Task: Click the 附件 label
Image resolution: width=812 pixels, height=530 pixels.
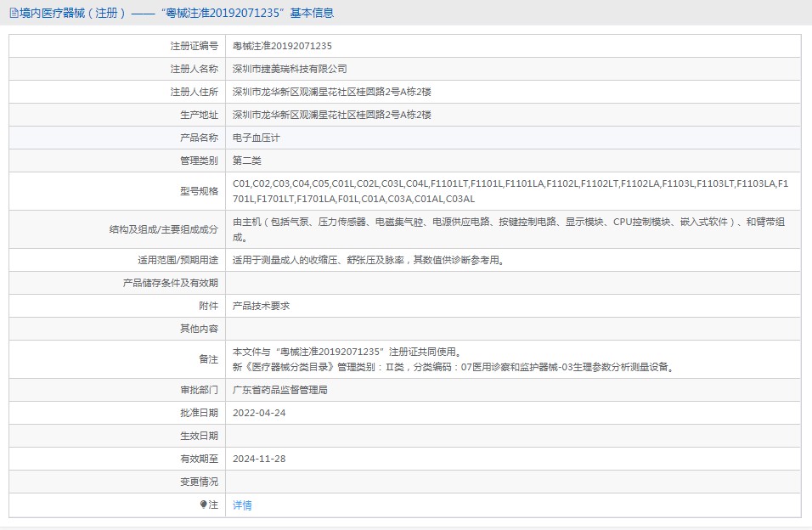Action: pos(209,306)
